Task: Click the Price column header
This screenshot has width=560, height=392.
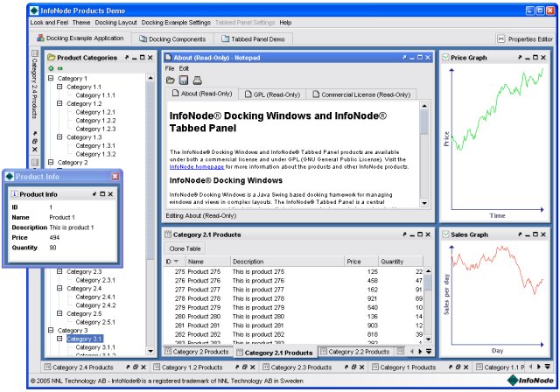Action: point(360,262)
